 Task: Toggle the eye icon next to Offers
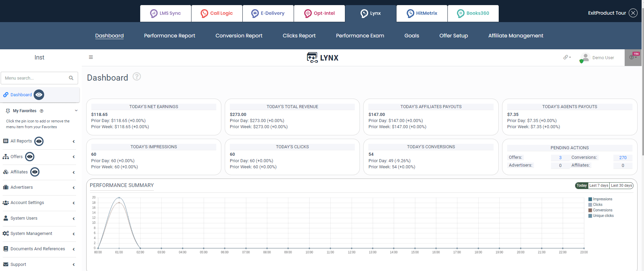(30, 157)
